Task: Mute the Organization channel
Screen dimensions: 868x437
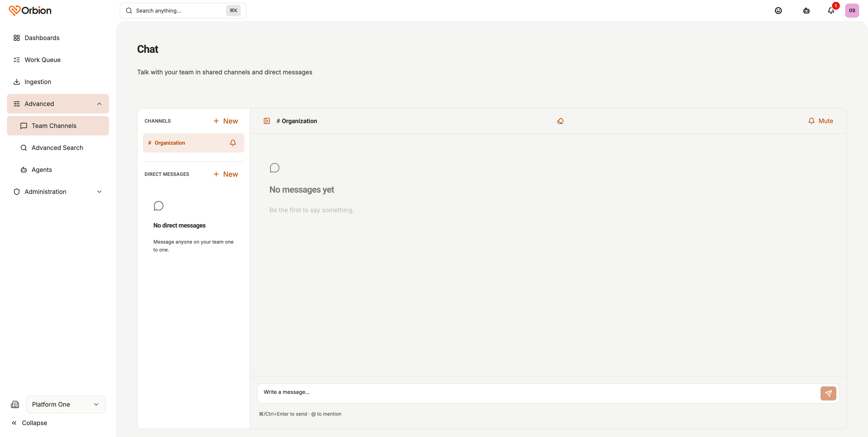Action: (821, 121)
